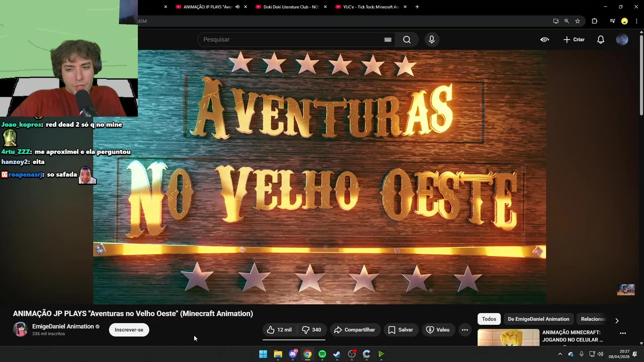Click the OneDrive cloud tray icon
The width and height of the screenshot is (644, 362).
pos(571,354)
